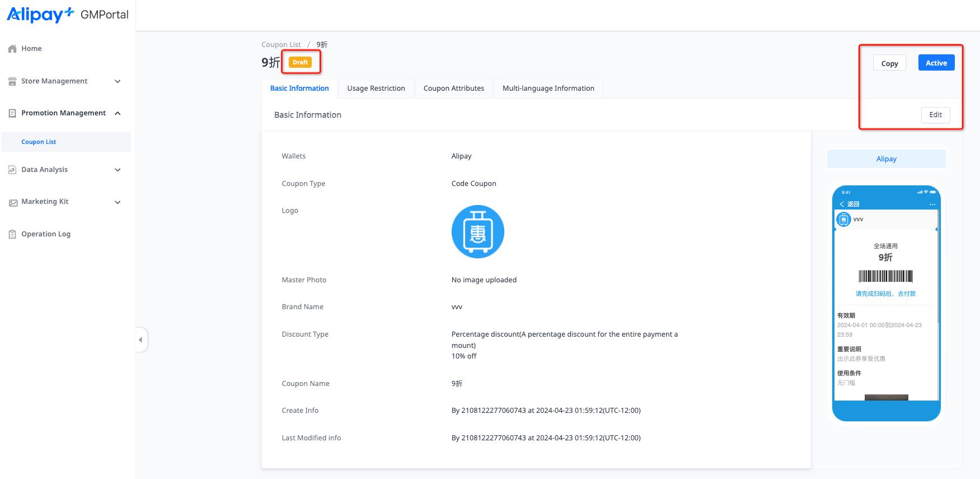Click the Marketing Kit image icon
The image size is (980, 479).
12,202
